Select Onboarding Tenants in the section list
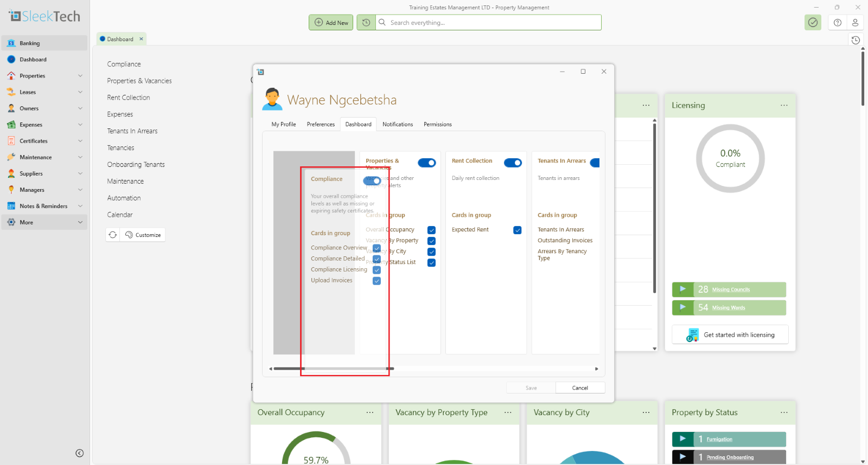Viewport: 868px width, 465px height. [136, 165]
